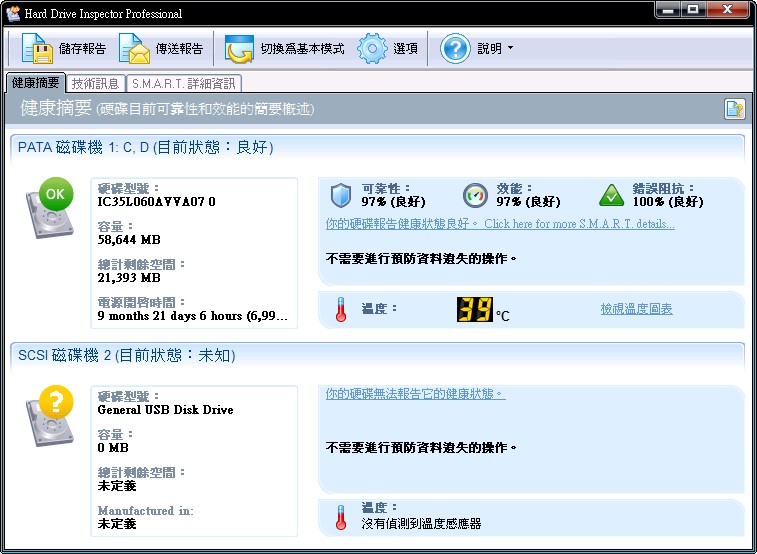Click the green error resistance check icon

(612, 195)
